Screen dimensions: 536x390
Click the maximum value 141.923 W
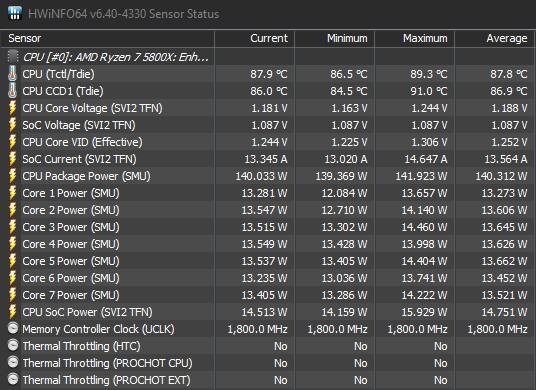click(421, 176)
